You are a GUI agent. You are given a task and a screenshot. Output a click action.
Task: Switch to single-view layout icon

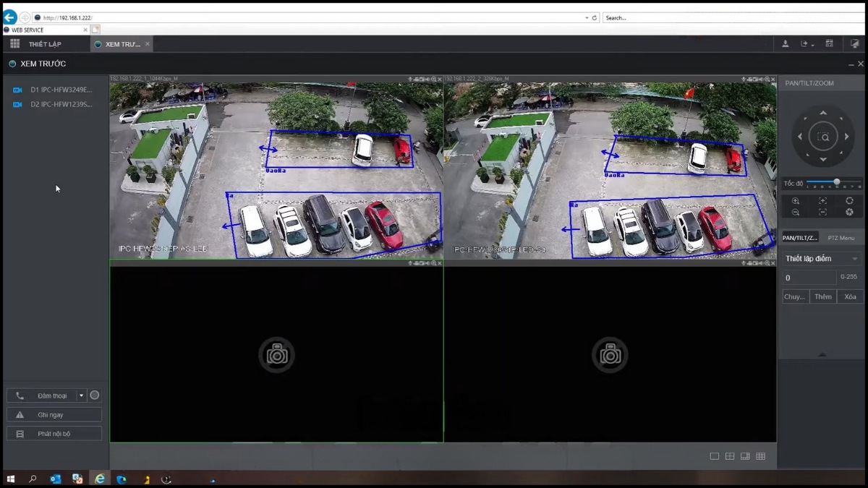(x=715, y=456)
